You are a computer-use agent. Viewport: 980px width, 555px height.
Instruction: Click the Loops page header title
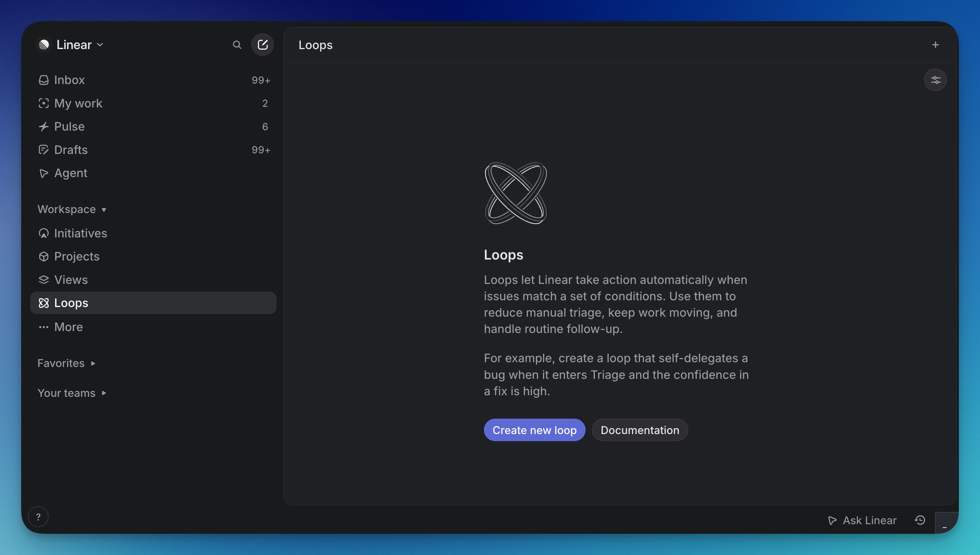[x=316, y=45]
